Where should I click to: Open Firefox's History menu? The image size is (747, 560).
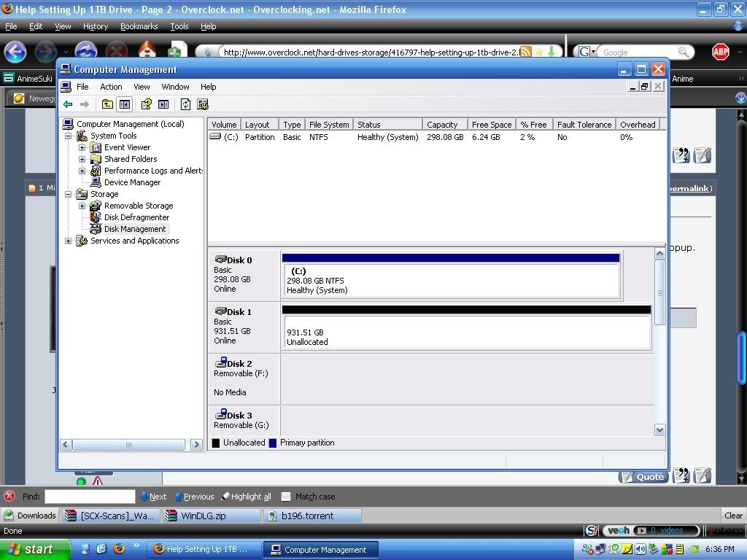pyautogui.click(x=95, y=26)
